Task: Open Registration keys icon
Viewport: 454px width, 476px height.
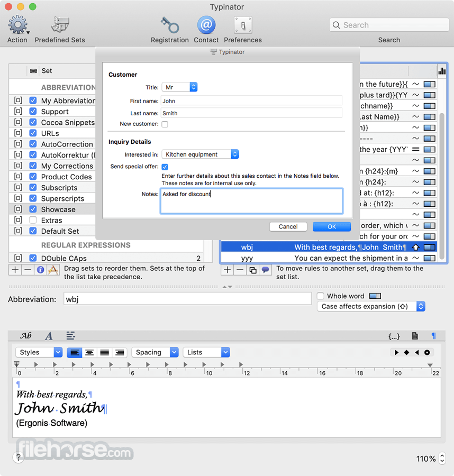Action: pyautogui.click(x=170, y=25)
